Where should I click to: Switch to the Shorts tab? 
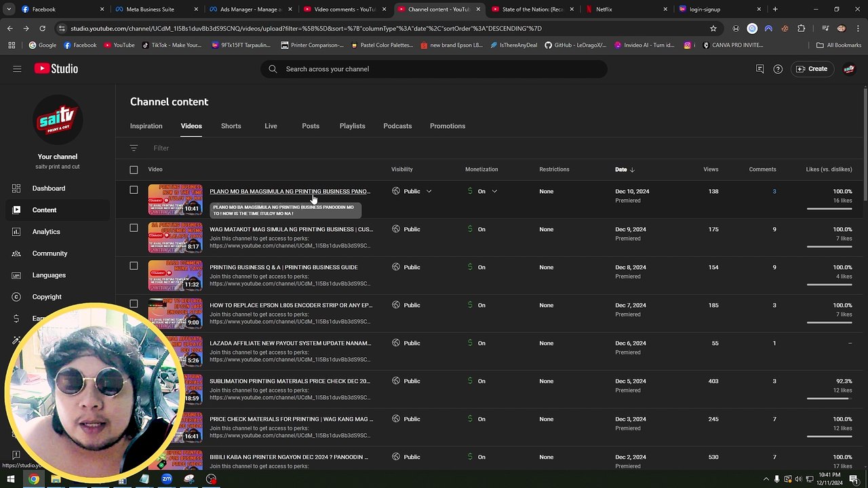(231, 126)
